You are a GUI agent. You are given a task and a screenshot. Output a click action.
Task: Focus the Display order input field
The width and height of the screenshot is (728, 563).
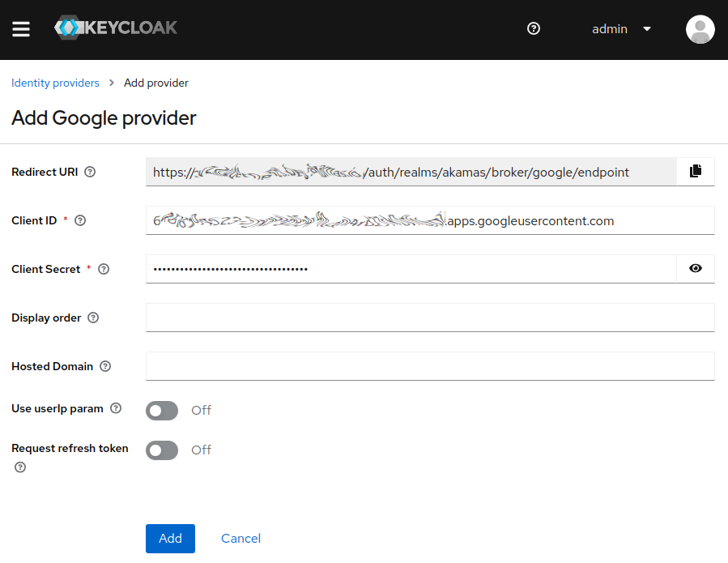[x=429, y=318]
